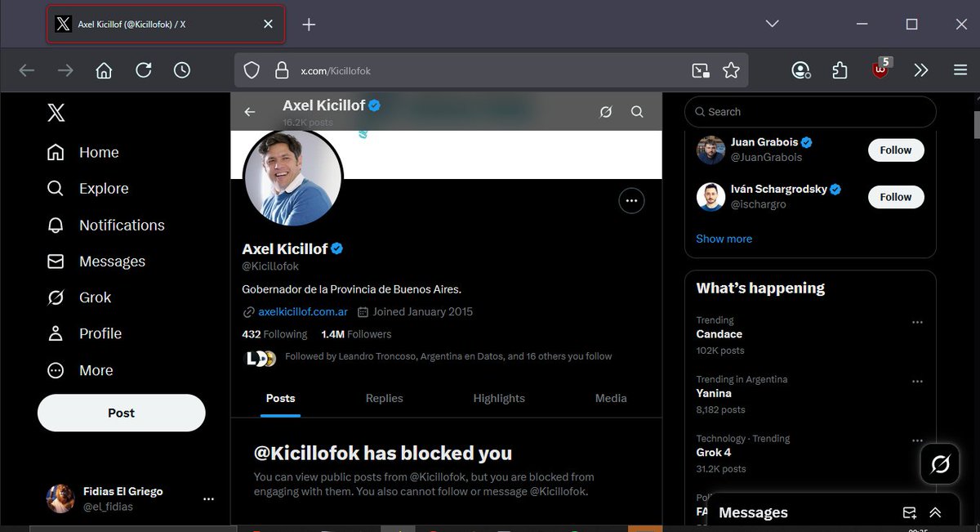Open the more options menu on Kicillof's profile
This screenshot has width=980, height=532.
click(x=631, y=200)
